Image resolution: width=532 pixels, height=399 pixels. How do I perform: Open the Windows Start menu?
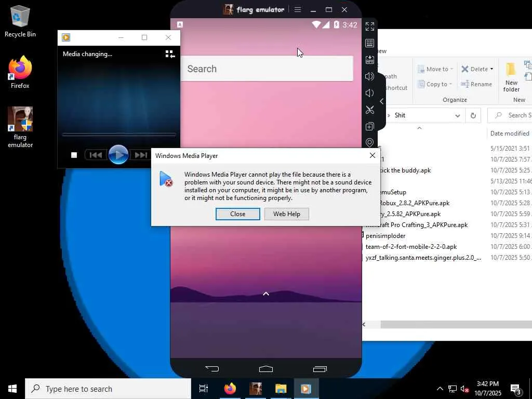12,389
